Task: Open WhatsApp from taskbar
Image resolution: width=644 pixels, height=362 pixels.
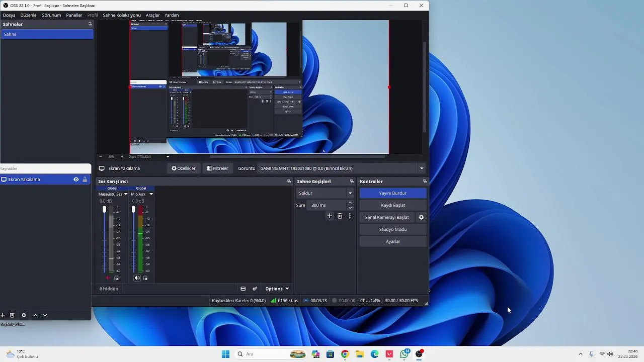Action: (x=405, y=354)
